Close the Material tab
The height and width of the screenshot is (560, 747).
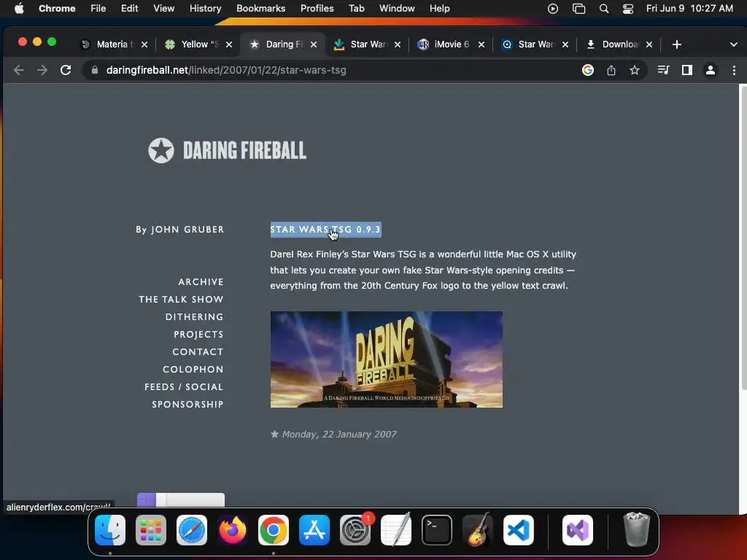pyautogui.click(x=144, y=44)
